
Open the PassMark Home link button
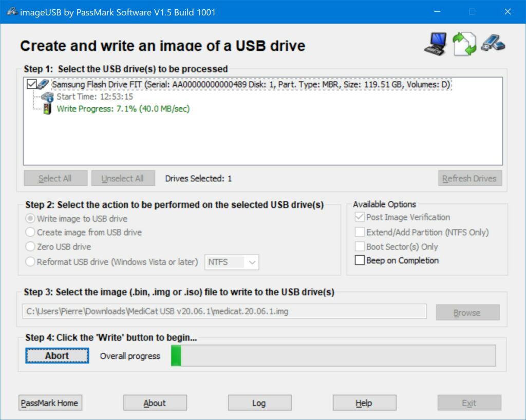point(50,403)
